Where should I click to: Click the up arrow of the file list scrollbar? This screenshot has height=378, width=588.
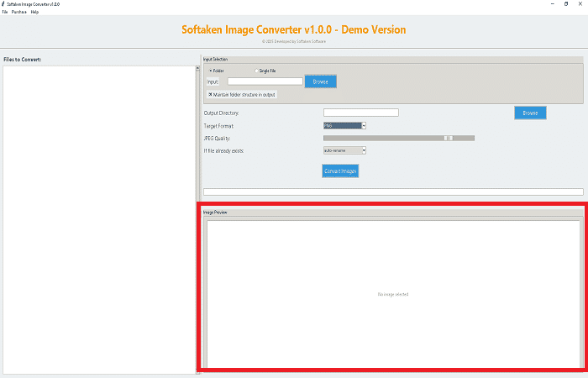(197, 68)
